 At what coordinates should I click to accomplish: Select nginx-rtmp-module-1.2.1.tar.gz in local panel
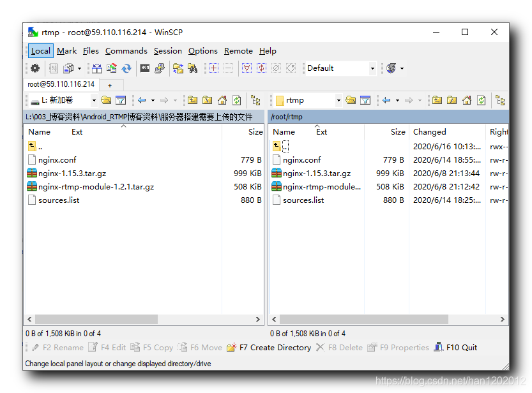[x=96, y=187]
